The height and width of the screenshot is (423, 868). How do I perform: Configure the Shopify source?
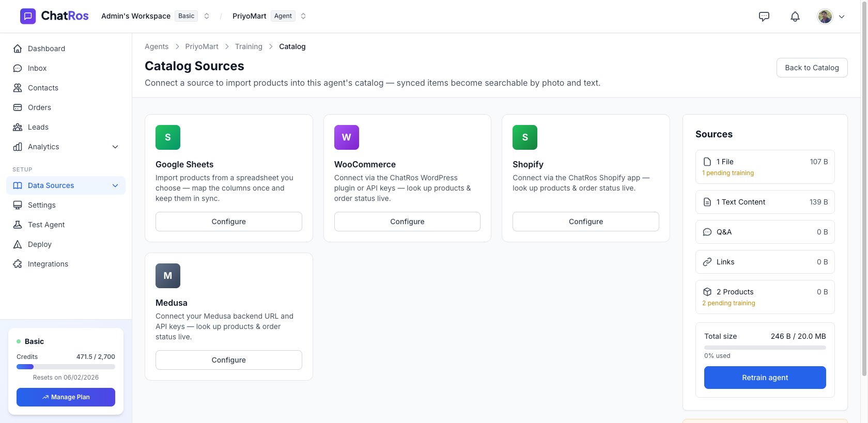[586, 222]
